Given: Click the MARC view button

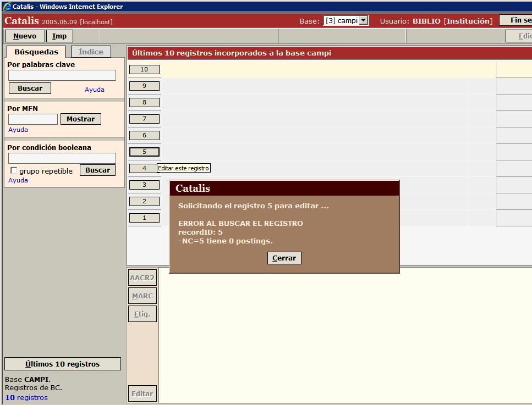Looking at the screenshot, I should pos(142,296).
